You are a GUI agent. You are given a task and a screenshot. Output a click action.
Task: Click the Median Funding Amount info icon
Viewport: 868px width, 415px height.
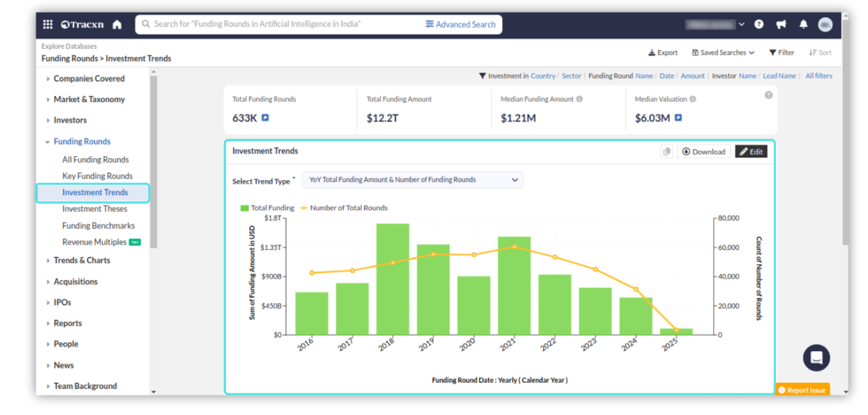pyautogui.click(x=580, y=99)
